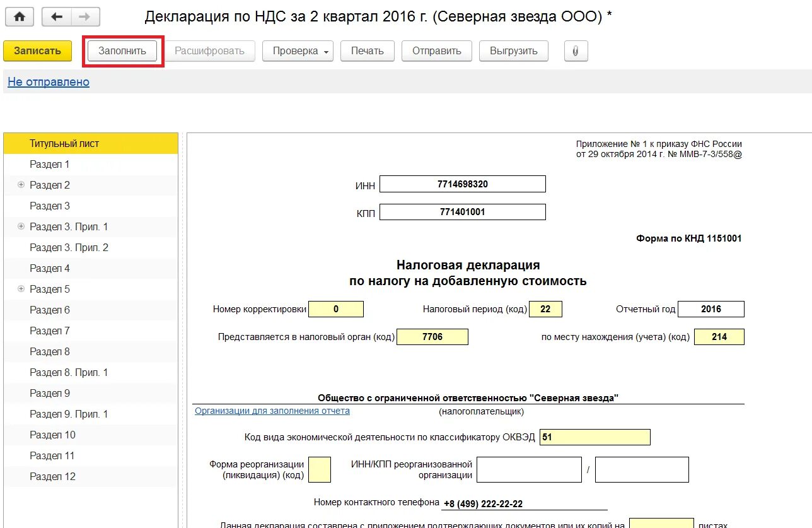Screen dimensions: 812x528
Task: Click the number of sheets field
Action: 661,523
